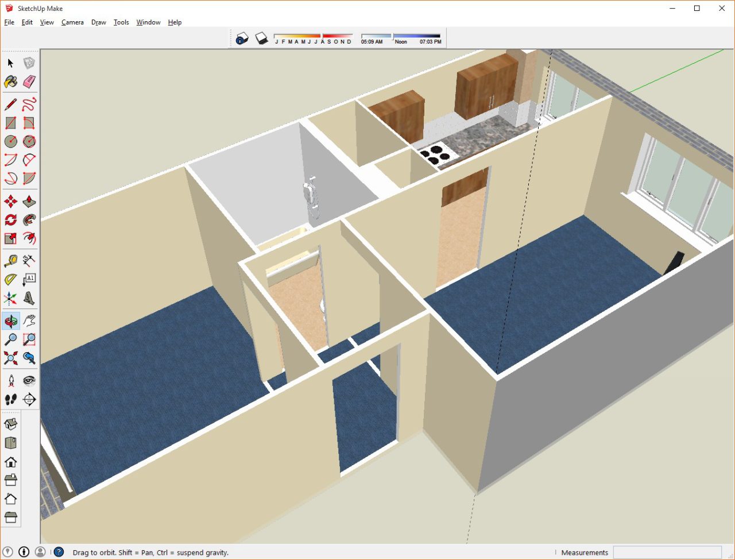735x560 pixels.
Task: Open the Camera menu
Action: [x=72, y=22]
